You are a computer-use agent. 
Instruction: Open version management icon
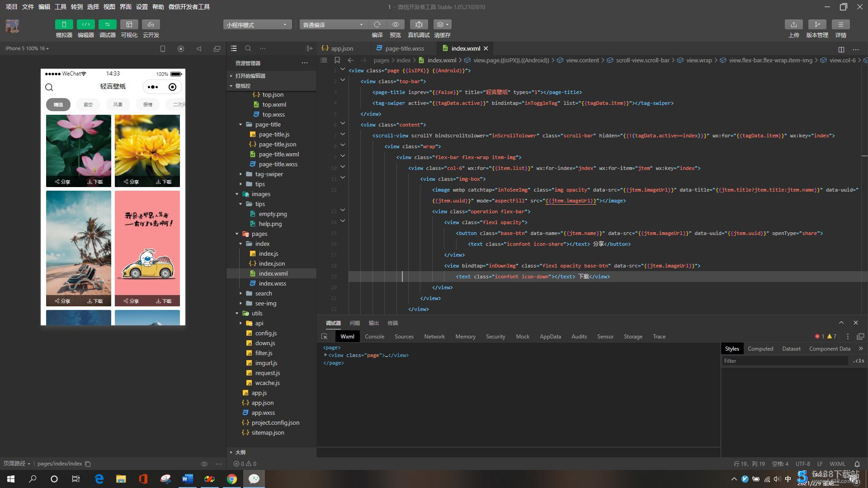pos(817,24)
